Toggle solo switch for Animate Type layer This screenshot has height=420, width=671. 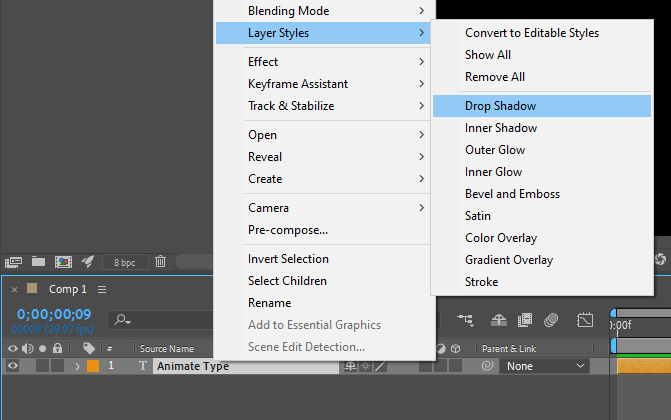pyautogui.click(x=42, y=366)
